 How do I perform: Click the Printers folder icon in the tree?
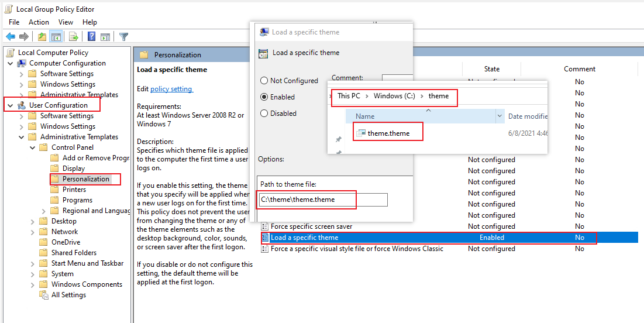tap(54, 190)
